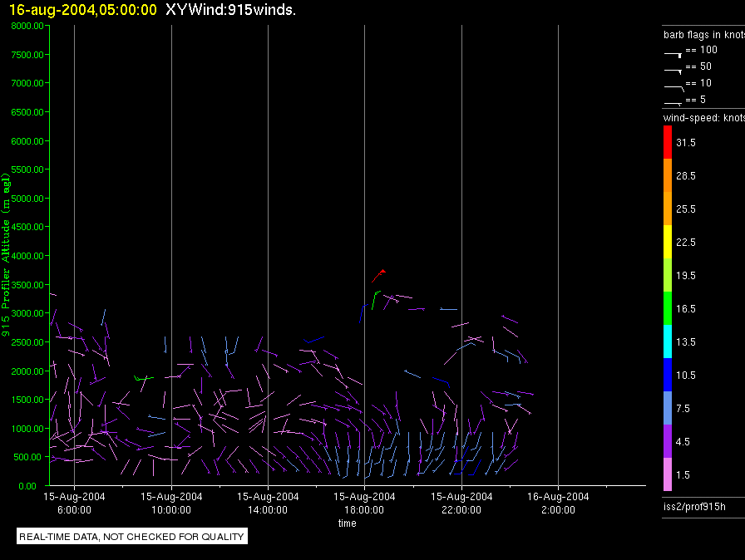Screen dimensions: 745x560
Task: Click the red wind barb near 3500 m
Action: click(378, 276)
